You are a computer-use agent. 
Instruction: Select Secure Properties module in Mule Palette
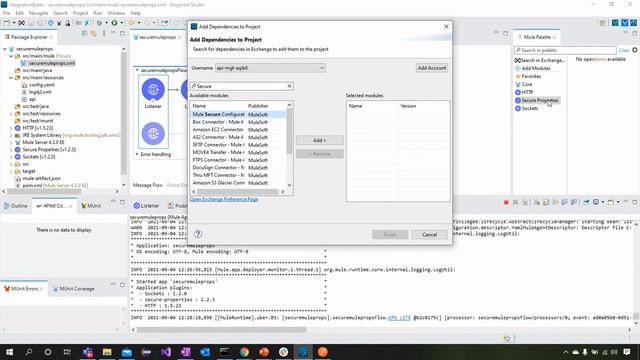coord(537,100)
